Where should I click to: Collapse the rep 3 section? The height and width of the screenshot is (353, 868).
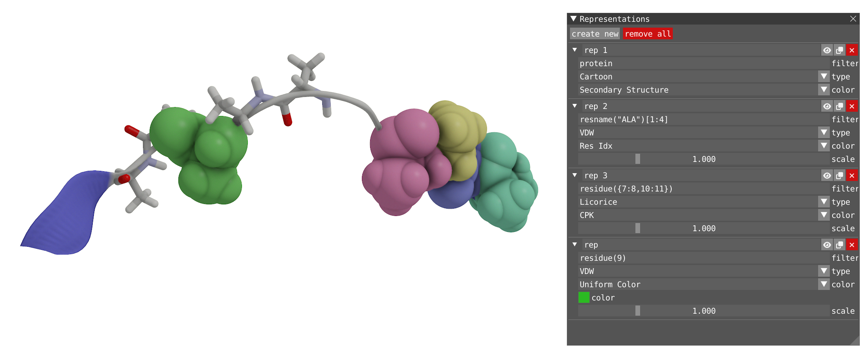(x=575, y=175)
